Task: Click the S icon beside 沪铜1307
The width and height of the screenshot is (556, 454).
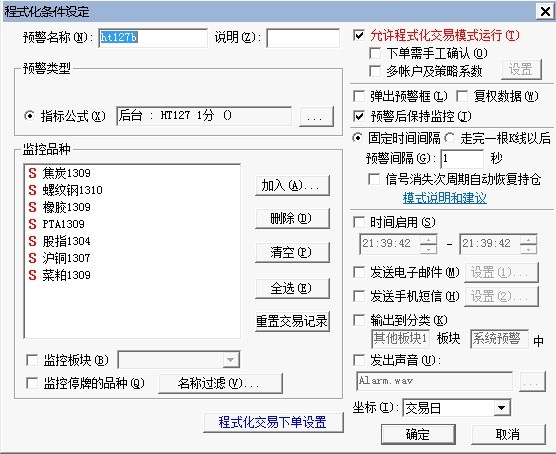Action: 32,258
